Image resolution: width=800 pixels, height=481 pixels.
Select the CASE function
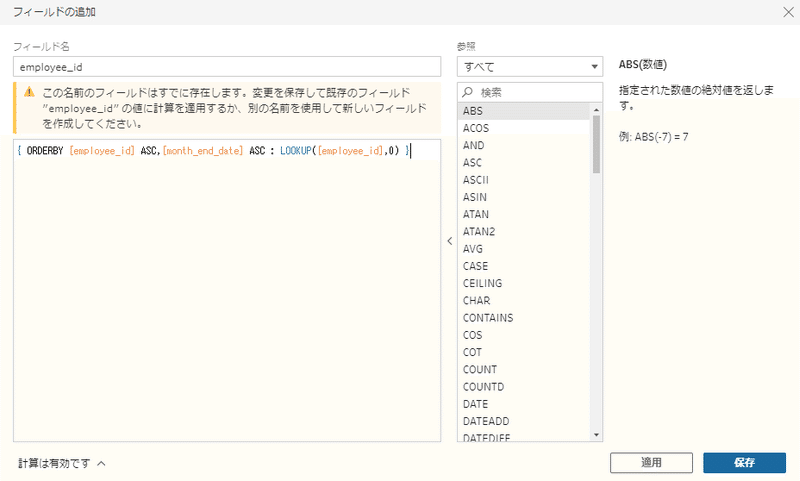(x=523, y=266)
